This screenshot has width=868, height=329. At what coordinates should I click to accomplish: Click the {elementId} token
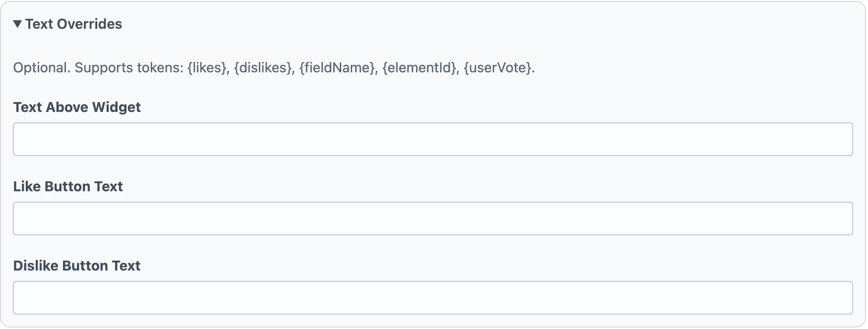(x=418, y=67)
